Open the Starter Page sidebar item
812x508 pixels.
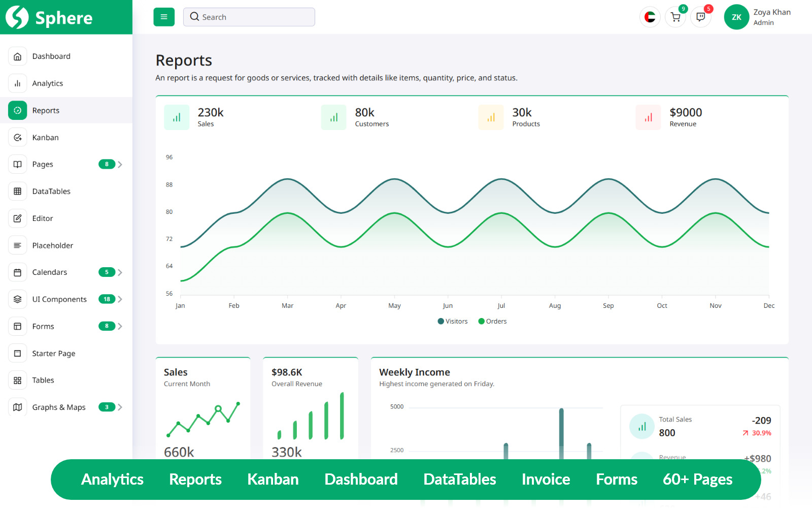coord(54,353)
